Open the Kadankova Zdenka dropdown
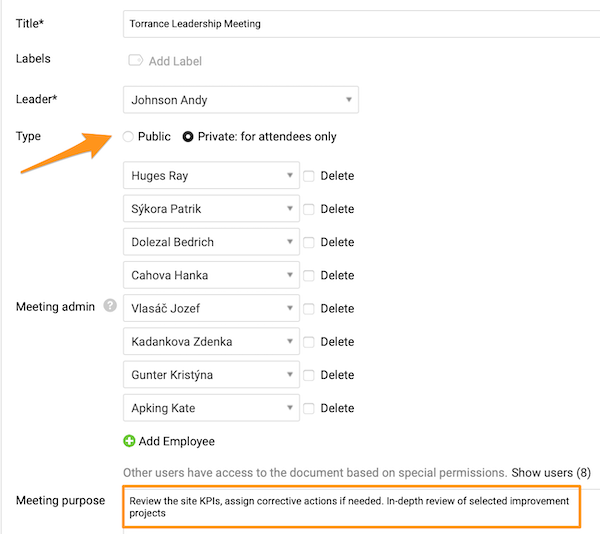This screenshot has width=600, height=534. 211,342
